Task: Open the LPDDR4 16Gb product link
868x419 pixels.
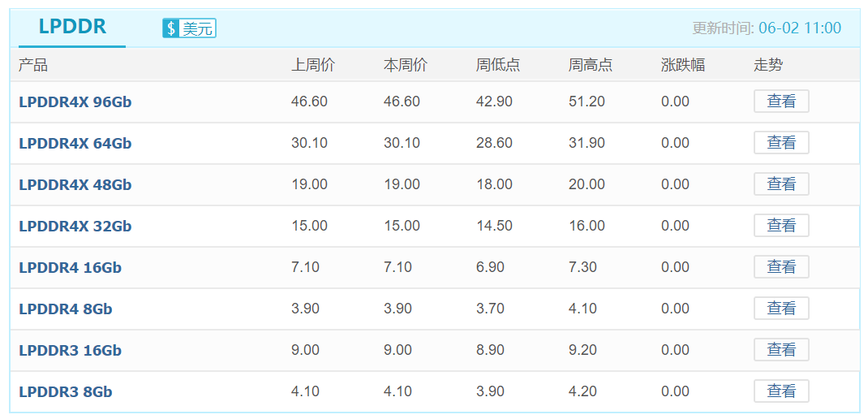Action: click(70, 268)
